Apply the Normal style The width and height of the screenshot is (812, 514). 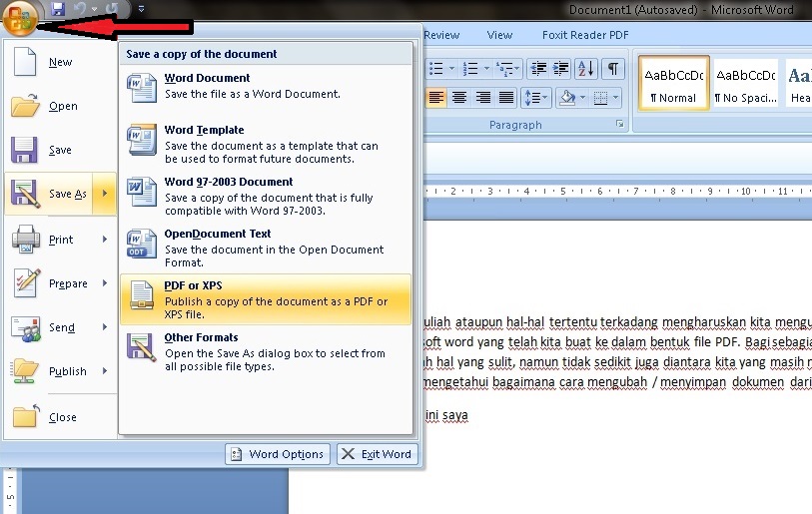click(674, 84)
